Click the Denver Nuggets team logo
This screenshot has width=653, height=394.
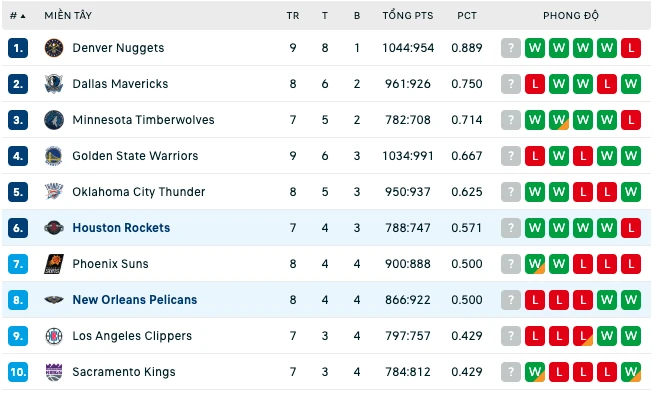coord(54,48)
